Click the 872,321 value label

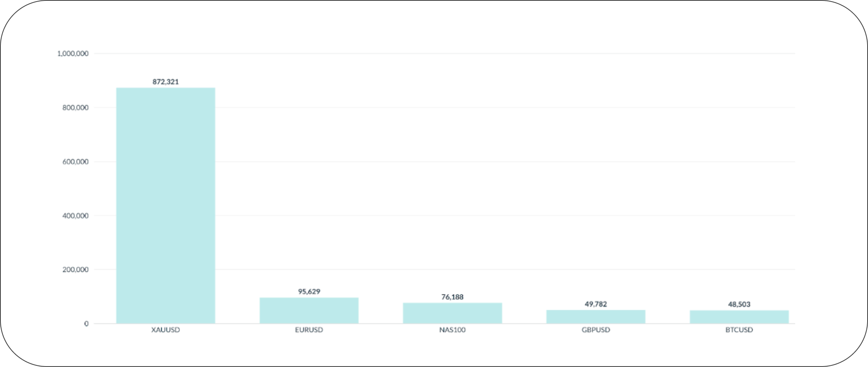tap(166, 82)
